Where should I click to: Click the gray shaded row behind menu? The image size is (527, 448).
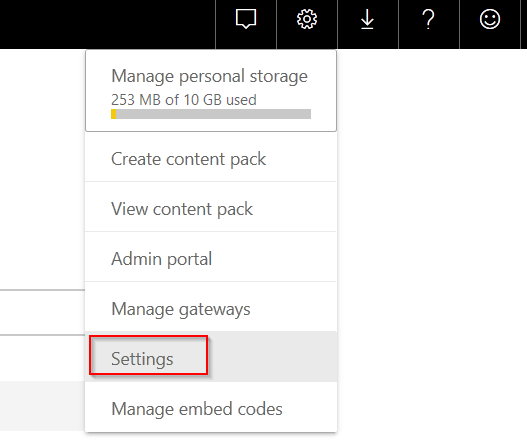point(42,406)
